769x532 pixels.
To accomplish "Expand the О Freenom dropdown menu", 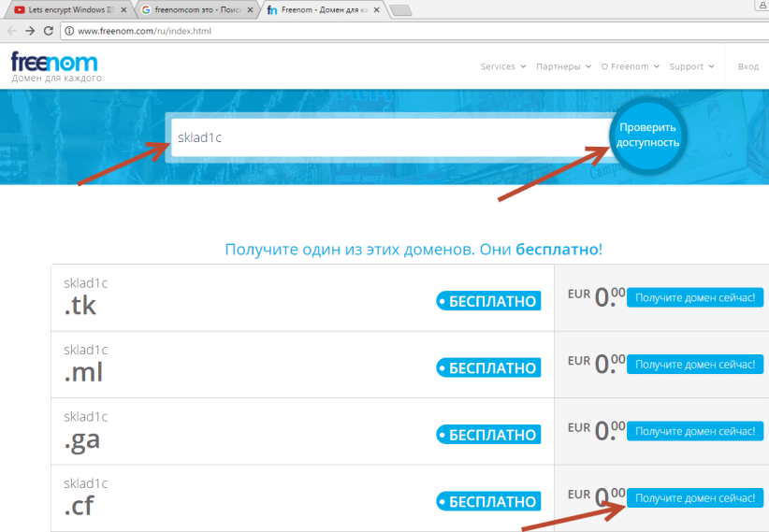I will pos(630,66).
